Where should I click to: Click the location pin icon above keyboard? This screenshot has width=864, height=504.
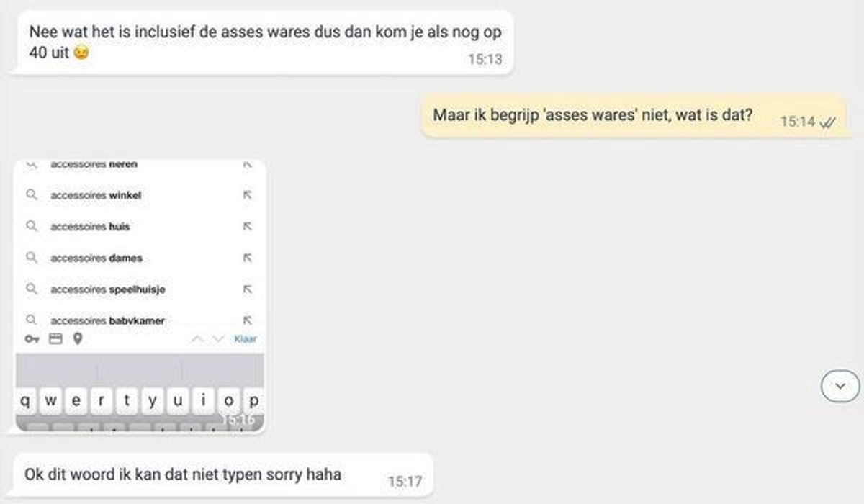(x=77, y=338)
